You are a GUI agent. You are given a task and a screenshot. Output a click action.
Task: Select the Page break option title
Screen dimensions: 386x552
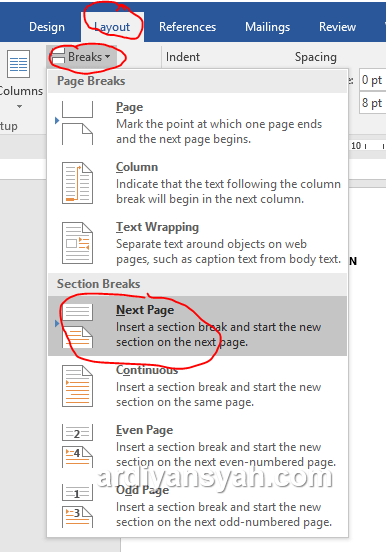pyautogui.click(x=129, y=107)
